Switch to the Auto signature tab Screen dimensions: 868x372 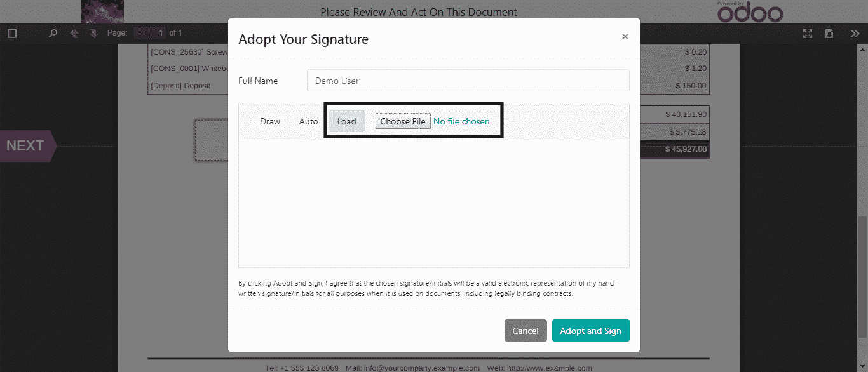coord(308,121)
